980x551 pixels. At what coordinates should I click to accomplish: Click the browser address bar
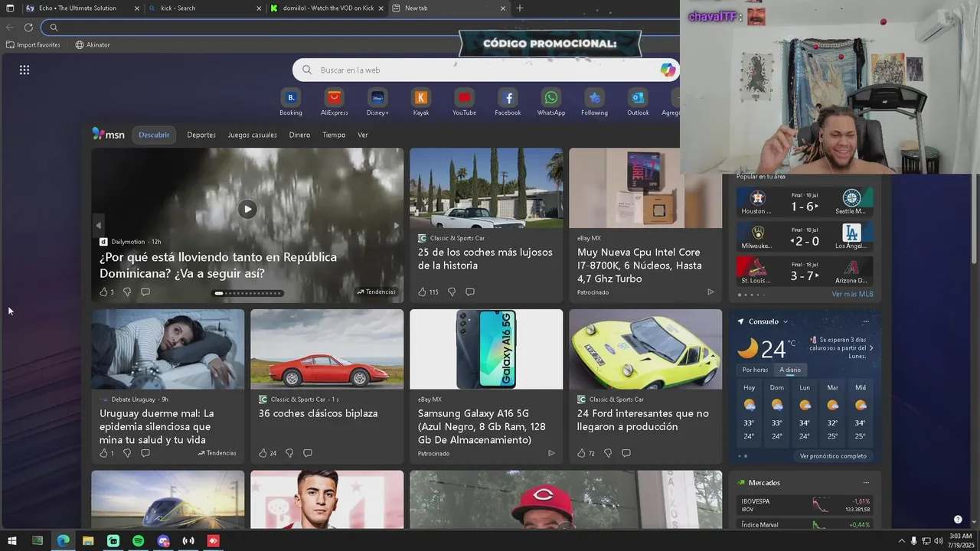pos(360,28)
